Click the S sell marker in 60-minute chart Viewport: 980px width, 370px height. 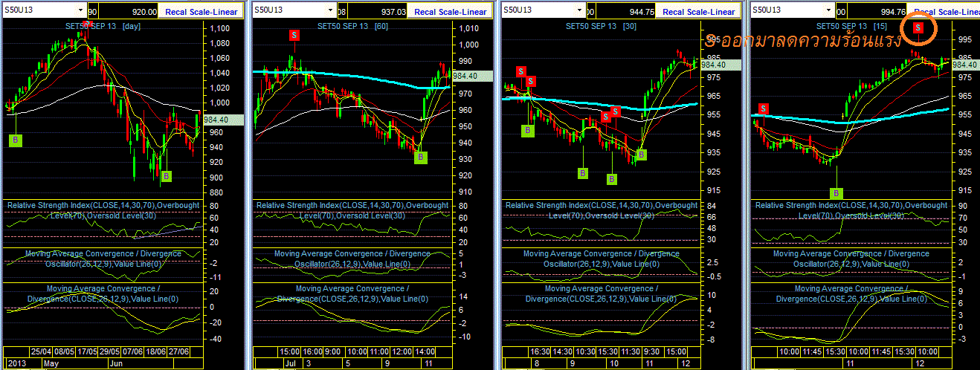[x=294, y=35]
